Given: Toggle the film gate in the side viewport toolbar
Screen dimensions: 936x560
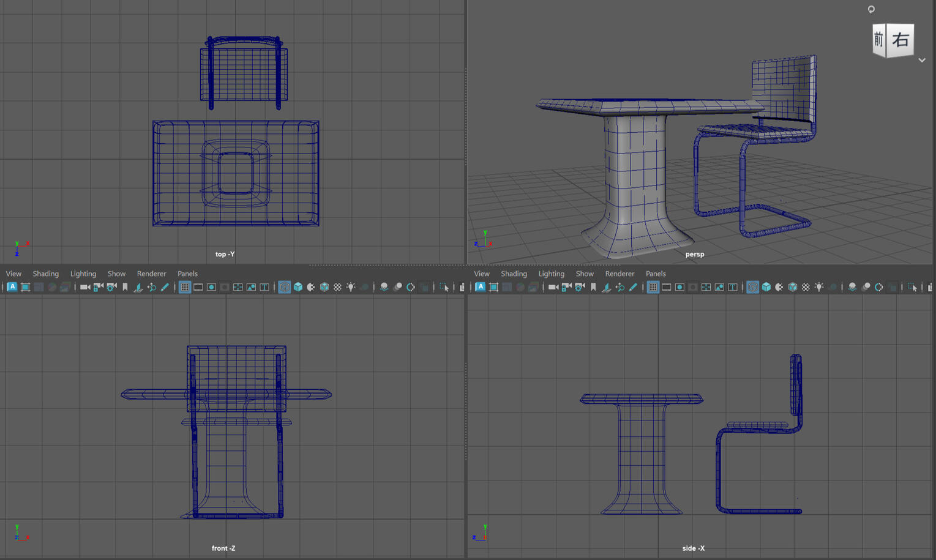Looking at the screenshot, I should [x=666, y=287].
